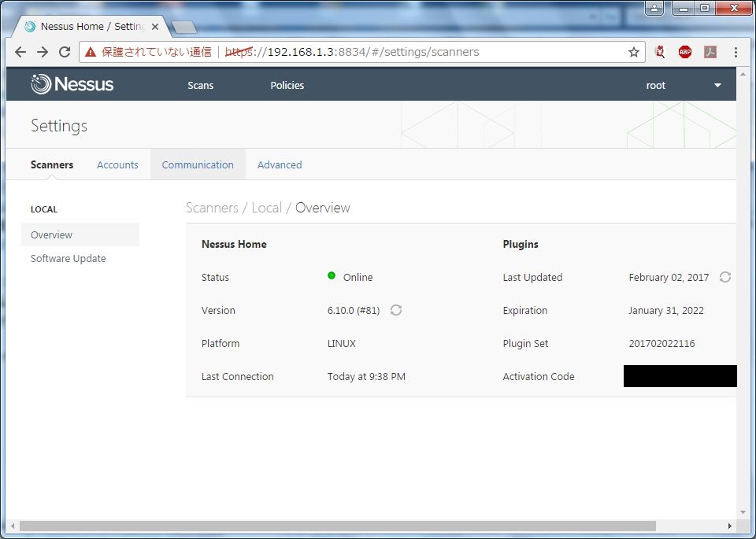The width and height of the screenshot is (756, 539).
Task: Click the Activation Code label
Action: (x=539, y=377)
